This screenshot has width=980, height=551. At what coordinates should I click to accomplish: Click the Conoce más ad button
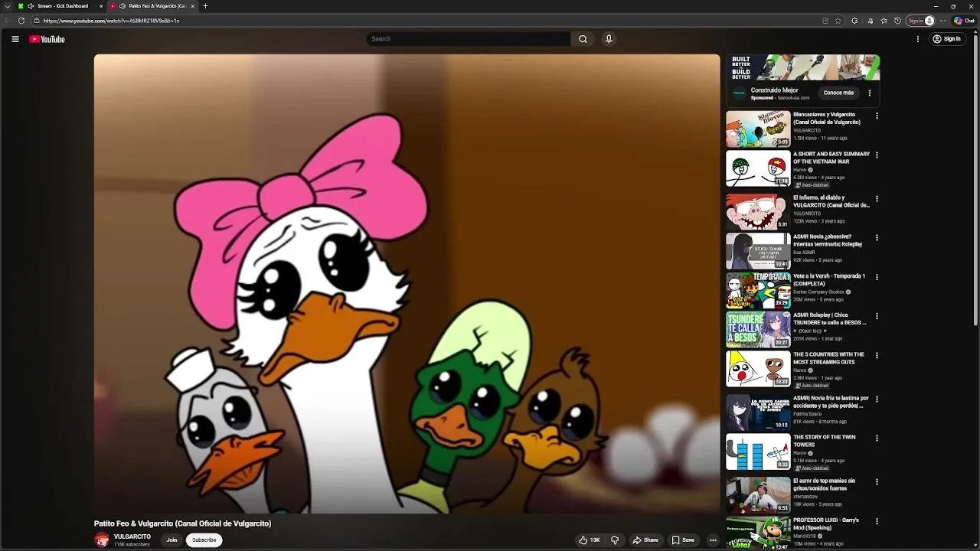coord(838,93)
